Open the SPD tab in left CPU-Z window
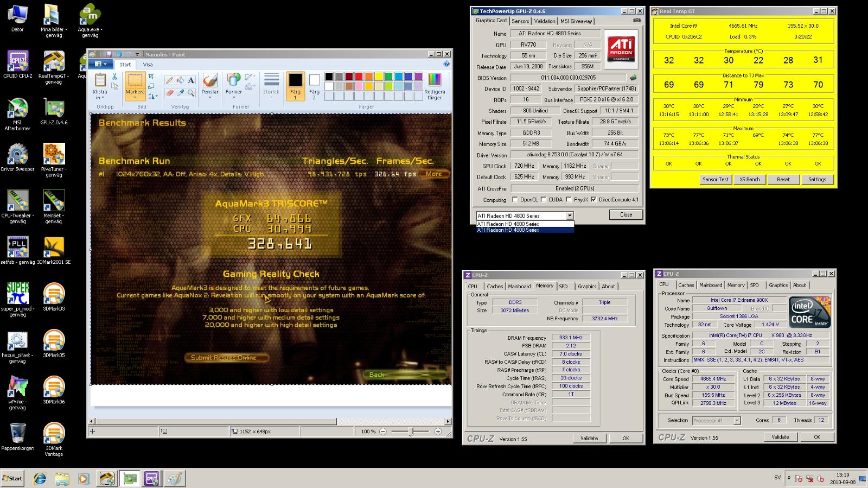868x488 pixels. (563, 287)
